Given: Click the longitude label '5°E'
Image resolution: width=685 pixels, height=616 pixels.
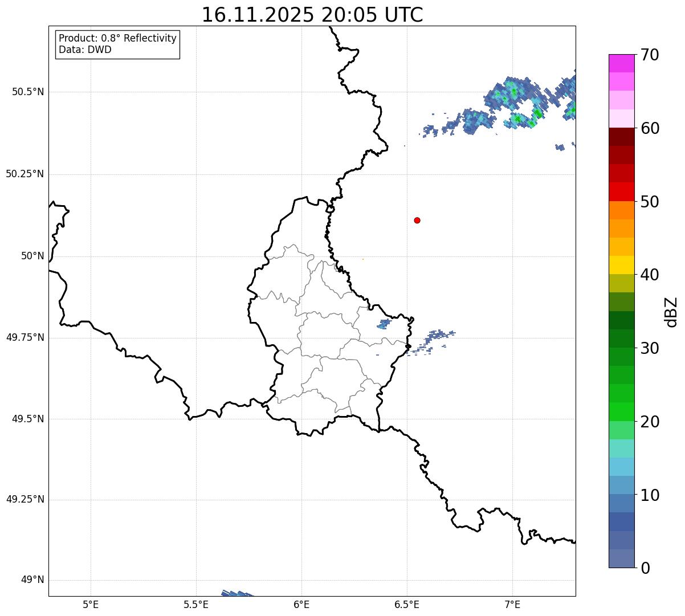Looking at the screenshot, I should (x=91, y=605).
